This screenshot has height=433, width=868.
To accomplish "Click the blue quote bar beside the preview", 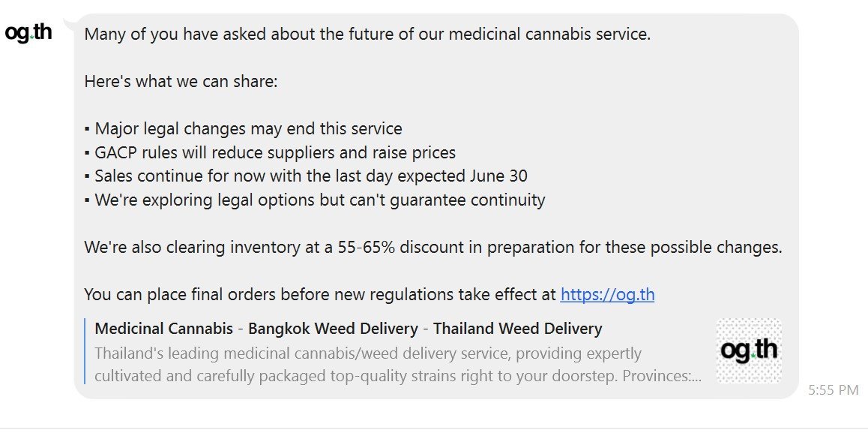I will (85, 351).
